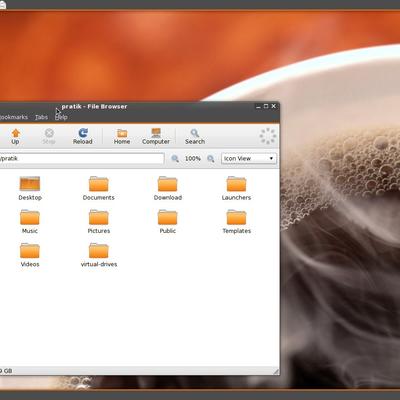
Task: Minimize the File Browser window
Action: (x=258, y=106)
